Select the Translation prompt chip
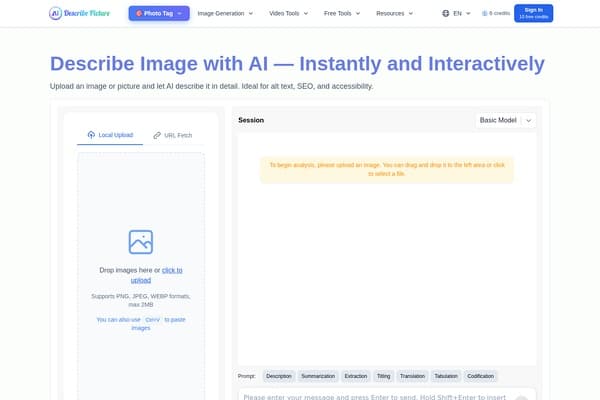The height and width of the screenshot is (400, 600). [x=412, y=376]
